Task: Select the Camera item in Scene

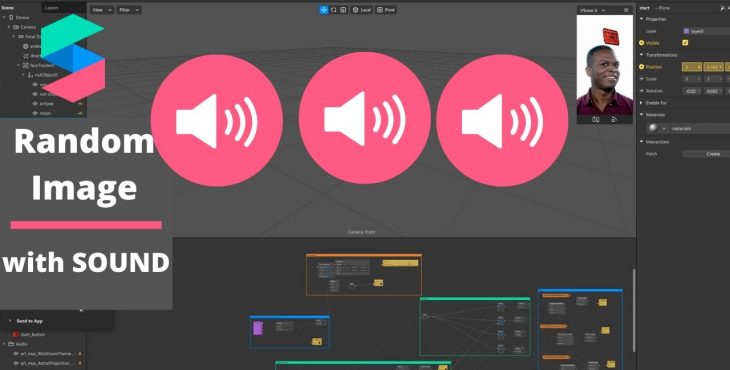Action: click(x=28, y=27)
